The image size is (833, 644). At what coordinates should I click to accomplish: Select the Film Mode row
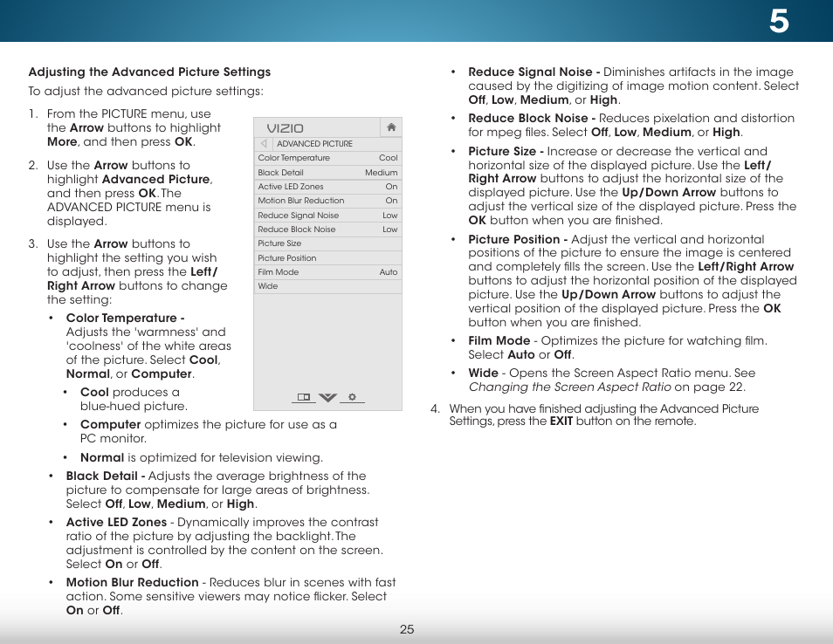coord(327,272)
